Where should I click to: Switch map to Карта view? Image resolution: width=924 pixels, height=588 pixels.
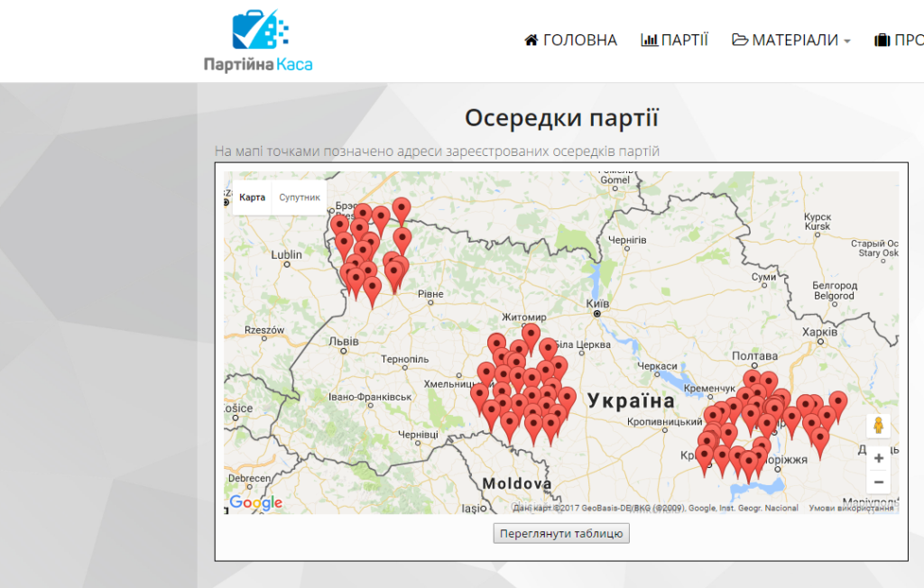click(253, 198)
